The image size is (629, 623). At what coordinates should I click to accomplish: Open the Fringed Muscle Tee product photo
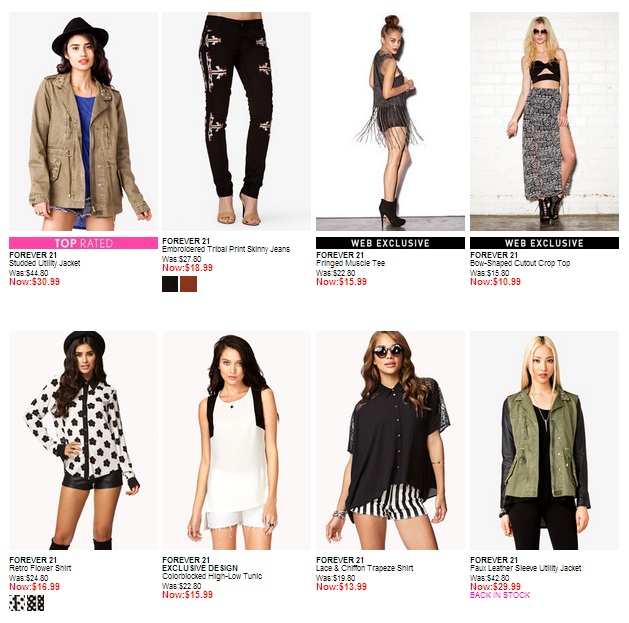pos(390,121)
